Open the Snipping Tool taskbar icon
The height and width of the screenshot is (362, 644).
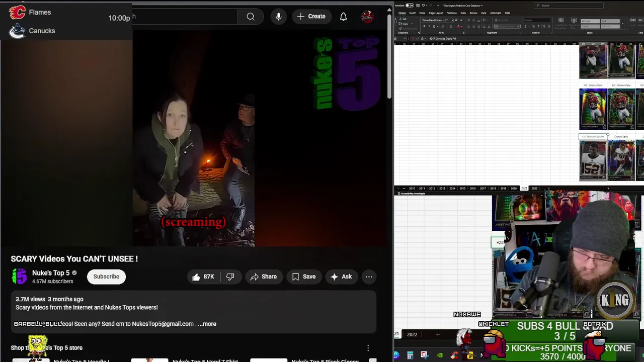click(424, 355)
